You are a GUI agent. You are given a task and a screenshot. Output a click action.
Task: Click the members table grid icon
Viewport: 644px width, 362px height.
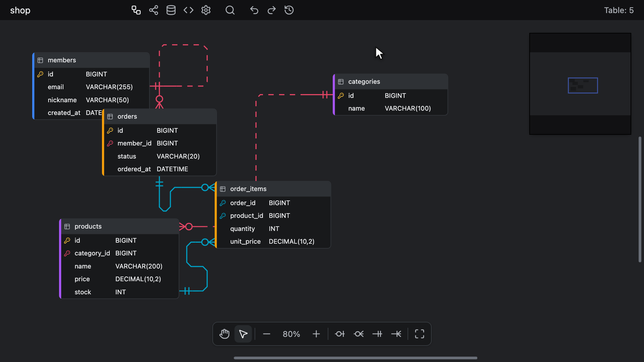pyautogui.click(x=40, y=60)
